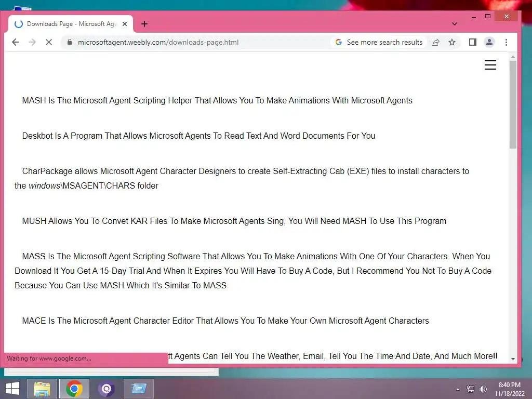Show hidden system tray icons
The image size is (532, 399).
[x=458, y=389]
